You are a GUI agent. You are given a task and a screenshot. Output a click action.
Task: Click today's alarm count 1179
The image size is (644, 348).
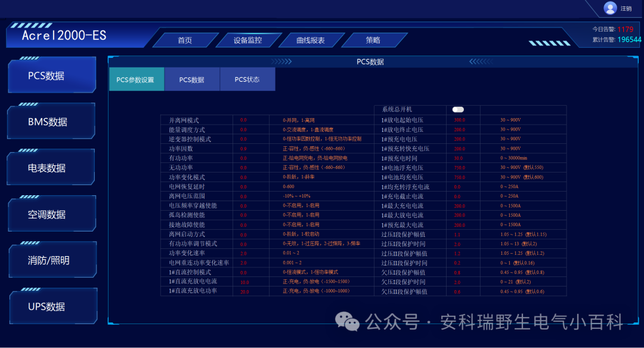(x=625, y=29)
